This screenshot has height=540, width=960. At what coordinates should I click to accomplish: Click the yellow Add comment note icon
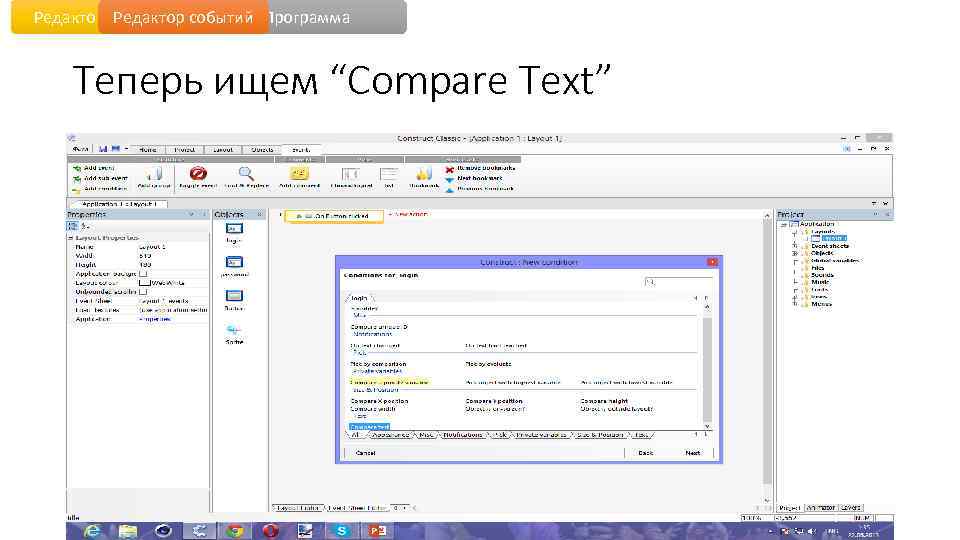click(x=299, y=174)
